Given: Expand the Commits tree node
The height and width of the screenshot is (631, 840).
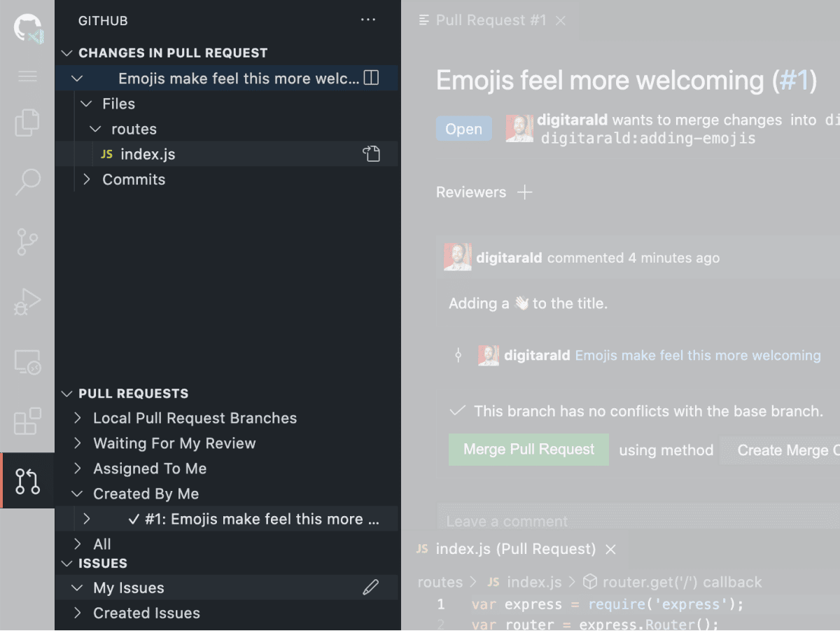Looking at the screenshot, I should (87, 180).
